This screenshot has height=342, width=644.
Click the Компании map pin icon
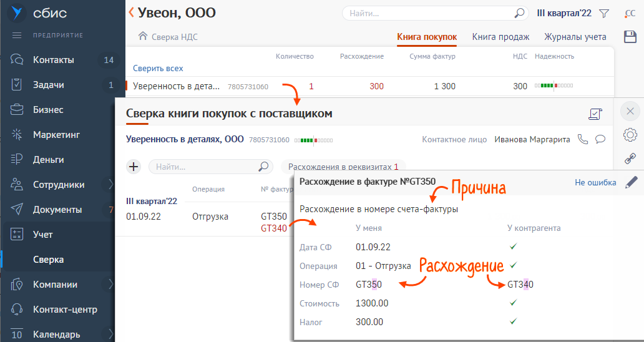click(x=17, y=285)
